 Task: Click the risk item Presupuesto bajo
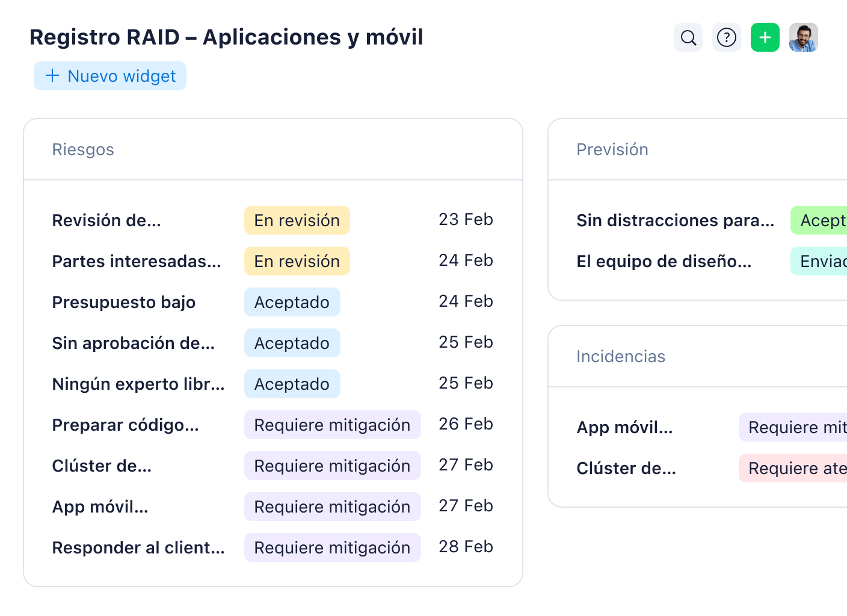(x=123, y=302)
